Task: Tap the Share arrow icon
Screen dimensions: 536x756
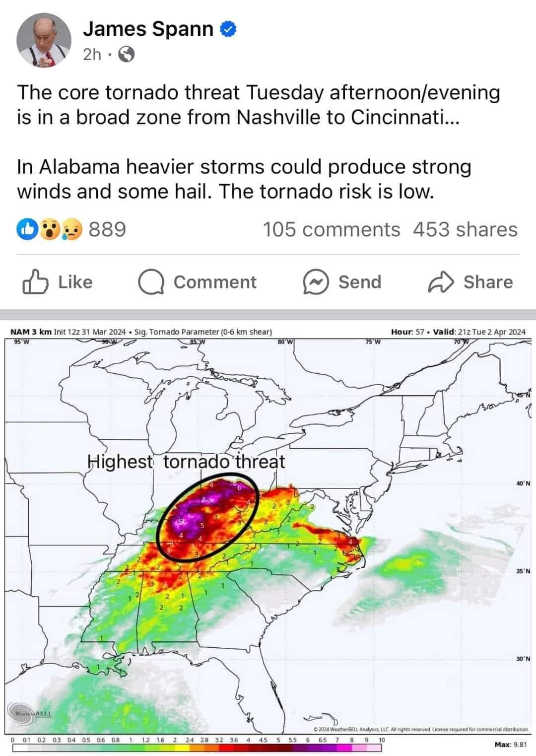Action: [441, 282]
